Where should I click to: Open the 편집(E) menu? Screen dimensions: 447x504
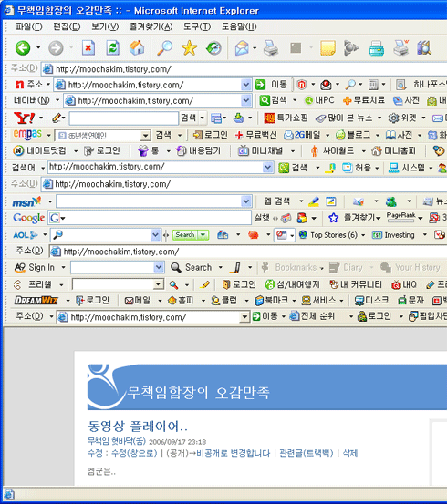pos(67,26)
